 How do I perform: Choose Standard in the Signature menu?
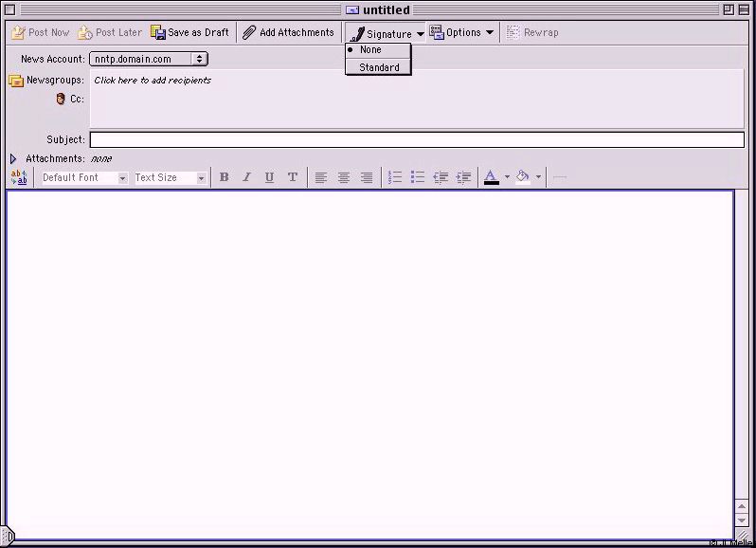click(379, 67)
